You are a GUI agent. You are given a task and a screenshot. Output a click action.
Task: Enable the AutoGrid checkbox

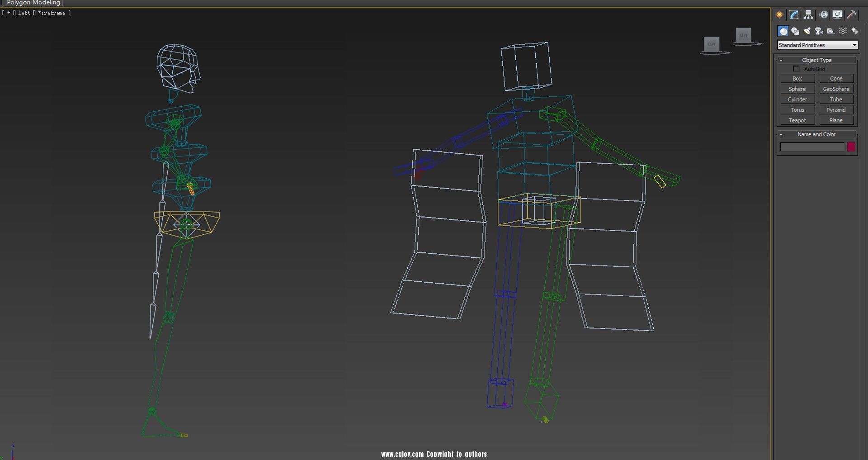tap(796, 69)
